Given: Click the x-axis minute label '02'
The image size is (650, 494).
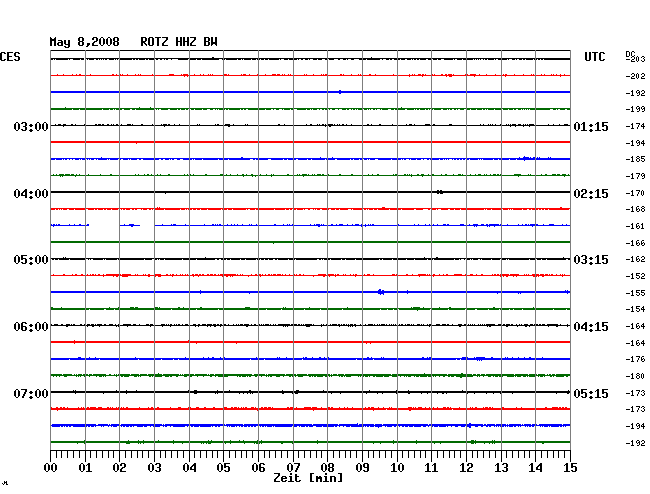Looking at the screenshot, I should click(119, 468).
